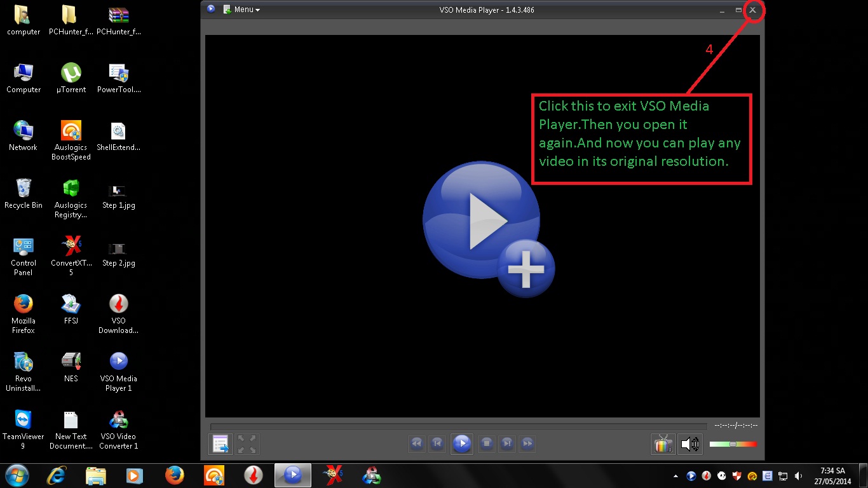The image size is (868, 488).
Task: Click the elapsed/total time display
Action: coord(736,425)
